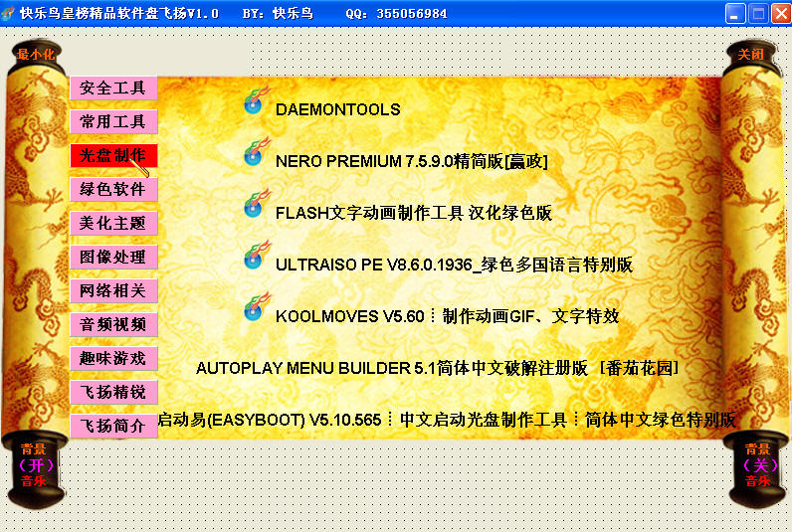
Task: Turn on background music (开)
Action: click(x=35, y=464)
